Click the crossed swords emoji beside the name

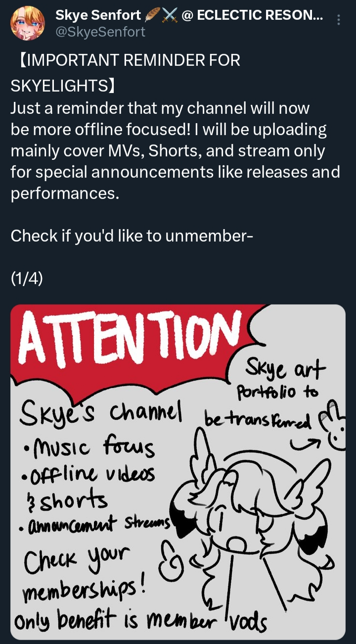click(x=169, y=15)
